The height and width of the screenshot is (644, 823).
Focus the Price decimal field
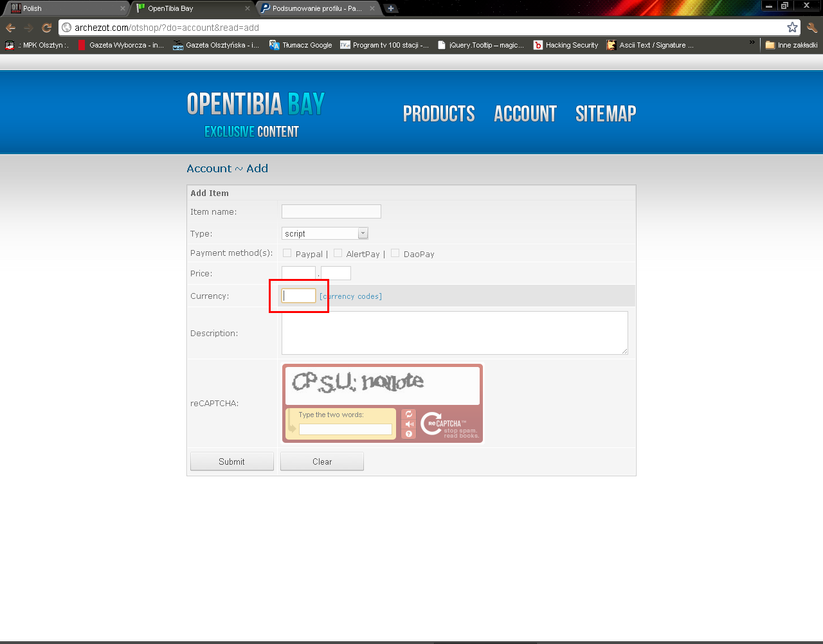click(x=336, y=273)
